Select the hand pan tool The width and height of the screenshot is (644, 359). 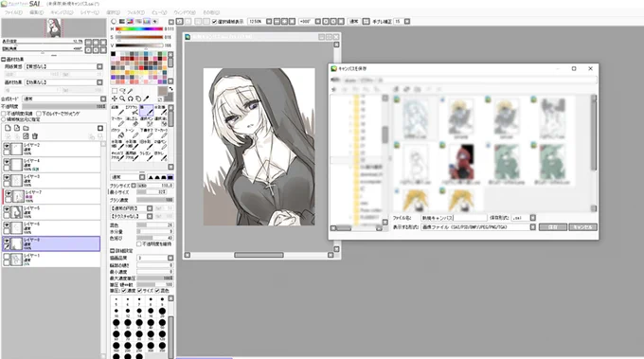point(138,99)
